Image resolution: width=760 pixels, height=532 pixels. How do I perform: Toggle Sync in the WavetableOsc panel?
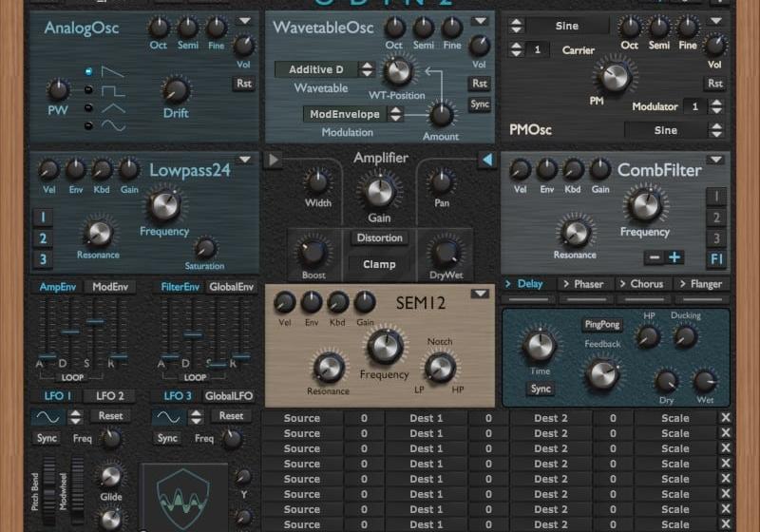pyautogui.click(x=480, y=104)
